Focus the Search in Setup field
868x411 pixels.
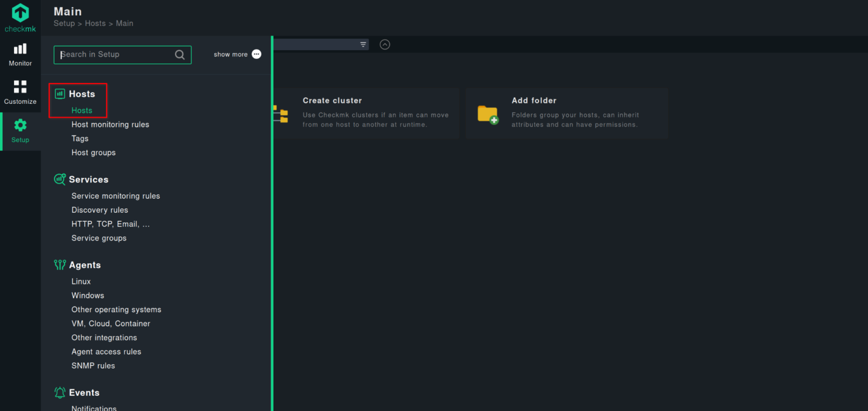[116, 55]
